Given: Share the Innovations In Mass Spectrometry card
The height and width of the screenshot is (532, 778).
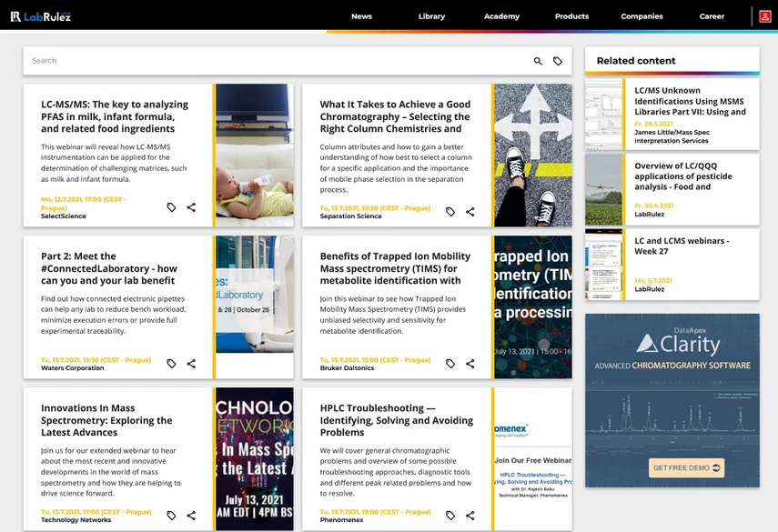Looking at the screenshot, I should click(x=191, y=516).
